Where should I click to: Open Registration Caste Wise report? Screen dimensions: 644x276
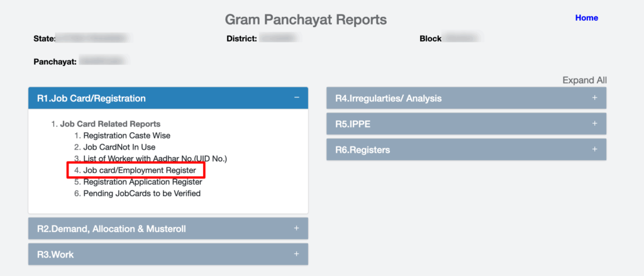point(126,135)
